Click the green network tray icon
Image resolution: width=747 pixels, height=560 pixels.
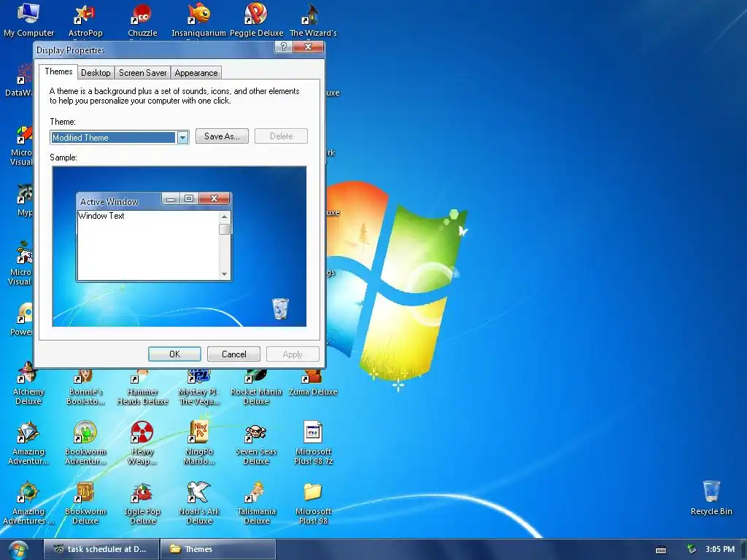[692, 549]
